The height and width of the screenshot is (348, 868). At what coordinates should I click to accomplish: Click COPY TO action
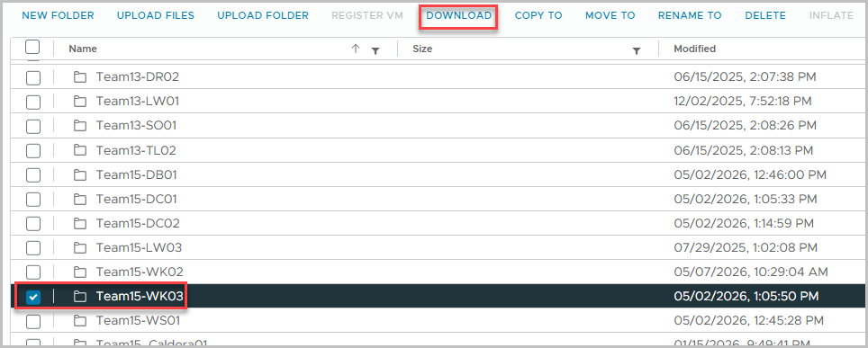[538, 15]
